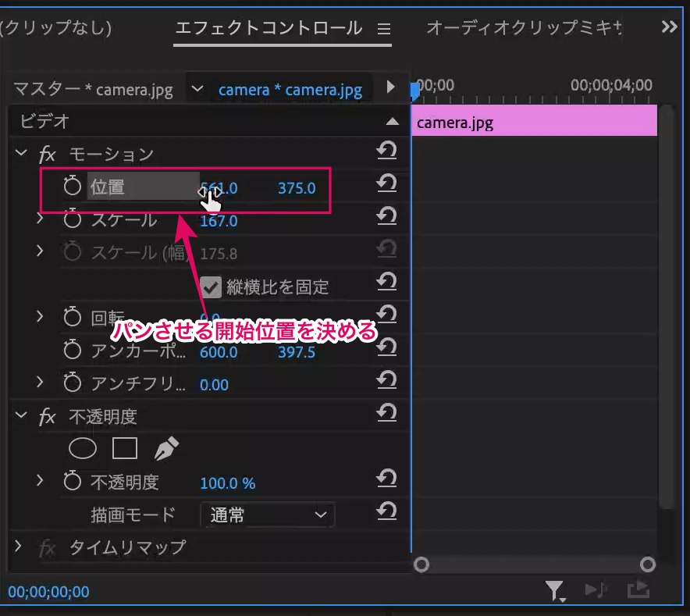Reset the 不透明度 100.0 % value
Screen dimensions: 690x616
click(386, 479)
